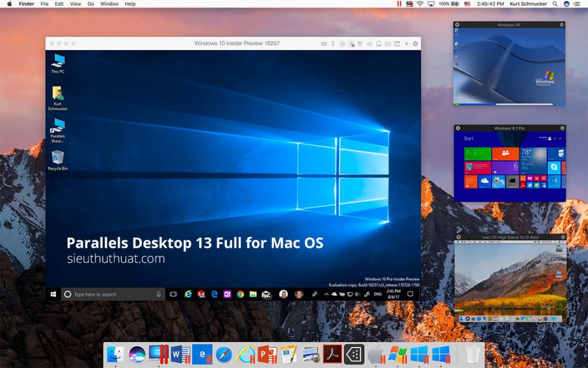Open the Window menu in the menu bar
Screen dimensions: 588x368
(x=110, y=4)
